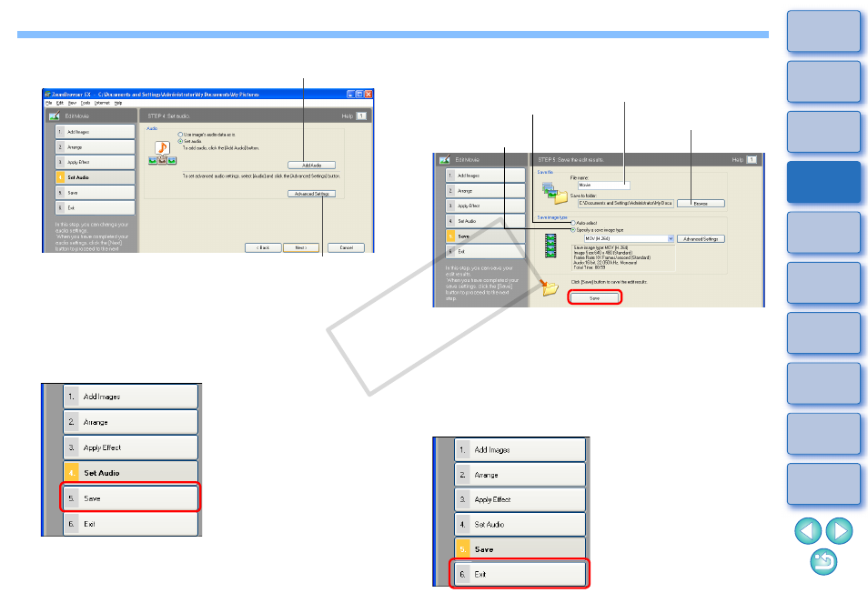Choose 'Specify a save image type' radio option
Image resolution: width=868 pixels, height=613 pixels.
pos(573,229)
